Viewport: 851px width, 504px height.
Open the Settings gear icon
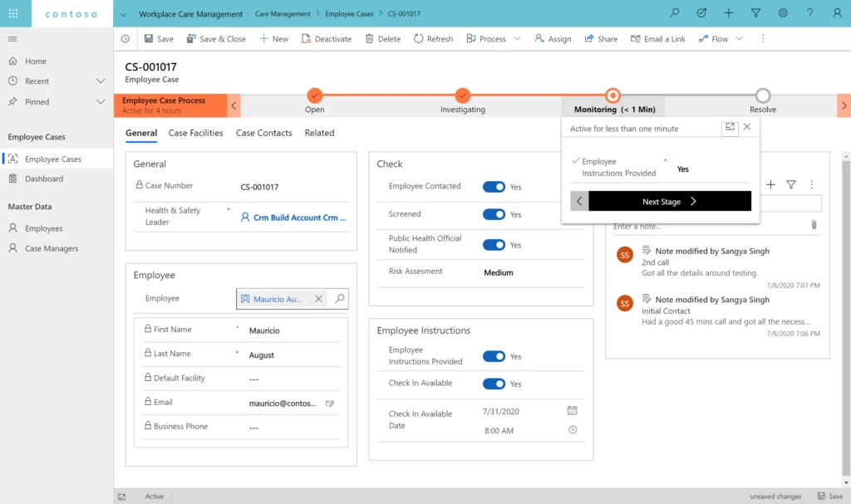[782, 13]
